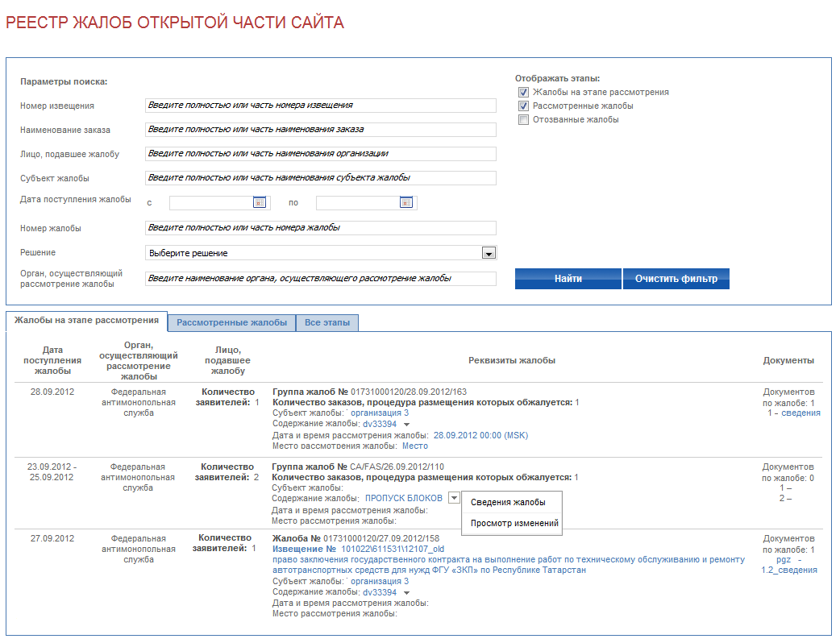This screenshot has width=840, height=643.
Task: Enable the 'Отозванные жалобы' checkbox
Action: pos(523,120)
